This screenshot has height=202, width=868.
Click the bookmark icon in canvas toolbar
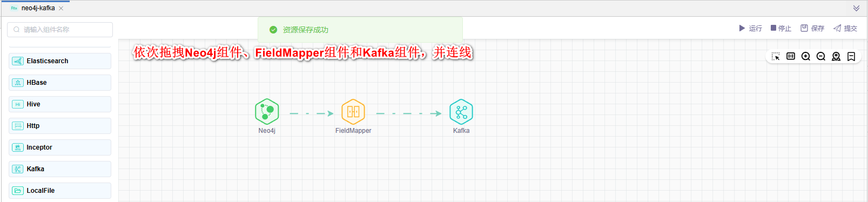[x=851, y=56]
